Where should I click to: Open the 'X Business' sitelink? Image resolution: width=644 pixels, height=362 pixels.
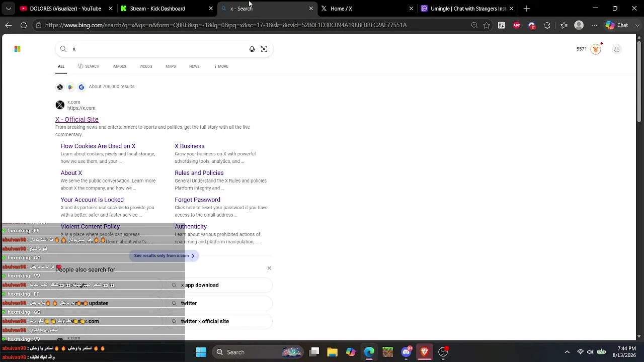pyautogui.click(x=190, y=146)
